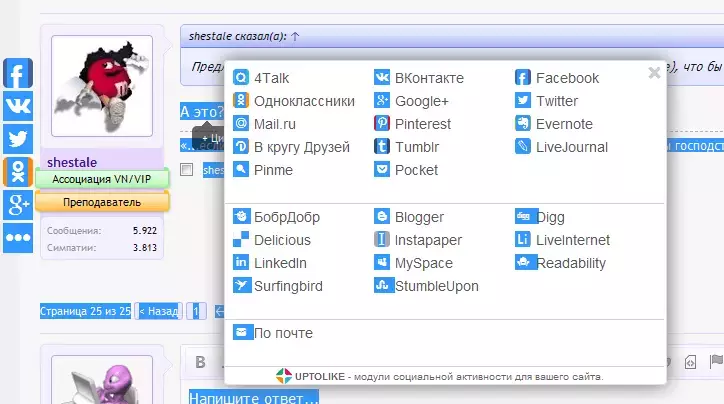
Task: Click the Преподаватель badge
Action: point(102,202)
